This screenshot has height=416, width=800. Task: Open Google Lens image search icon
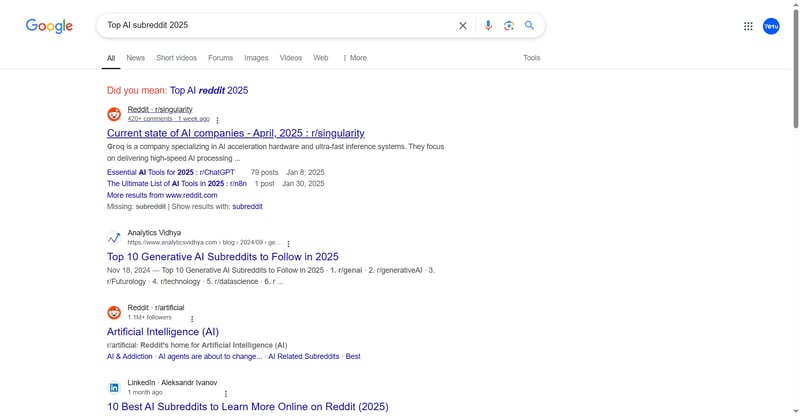pos(509,26)
